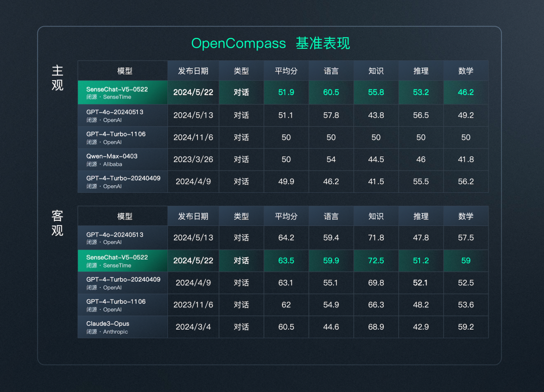The image size is (544, 392).
Task: Click GPT-4-Turbo-1106 average score 62
Action: [x=286, y=304]
